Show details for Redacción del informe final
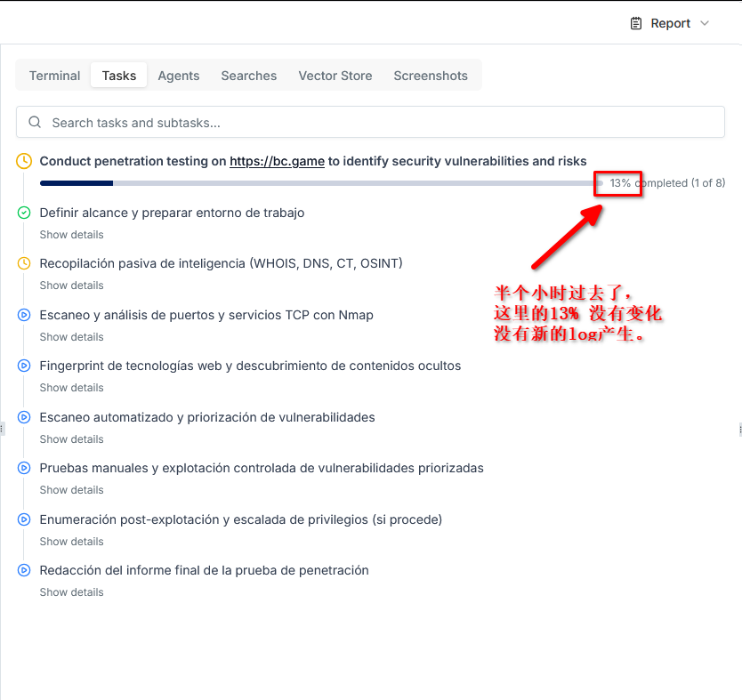742x700 pixels. (71, 592)
